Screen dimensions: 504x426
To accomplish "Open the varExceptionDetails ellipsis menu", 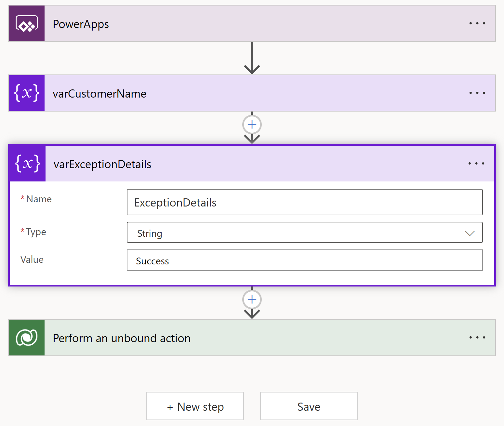I will [x=476, y=163].
